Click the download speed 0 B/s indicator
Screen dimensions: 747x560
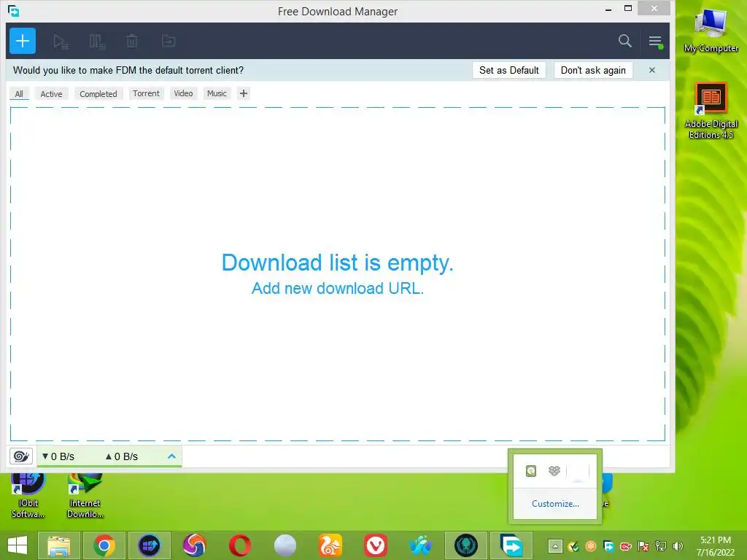coord(58,456)
